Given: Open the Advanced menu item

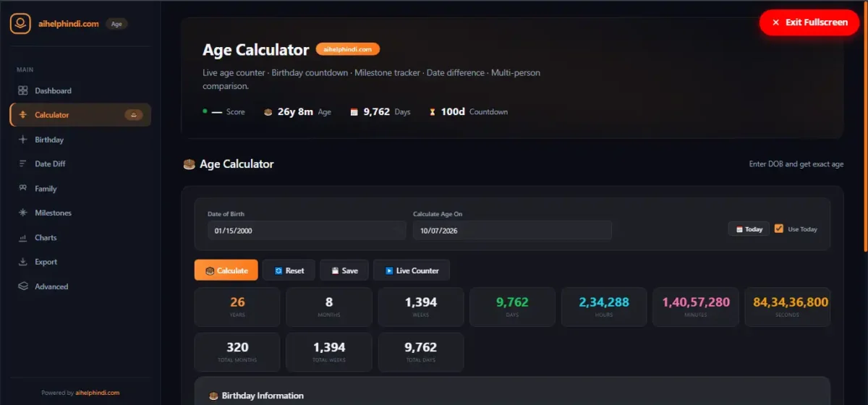Looking at the screenshot, I should 80,286.
